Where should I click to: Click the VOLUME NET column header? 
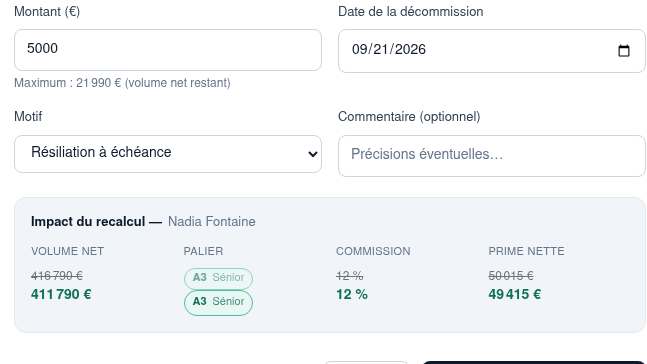click(x=67, y=251)
